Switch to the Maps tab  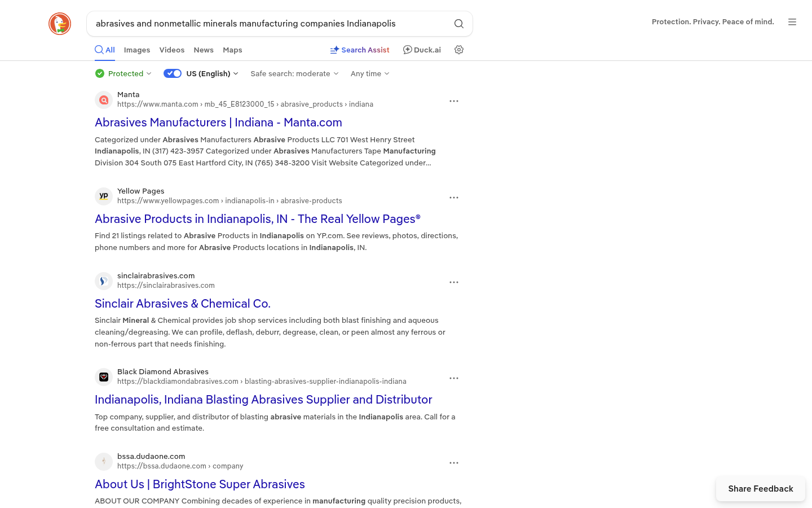coord(232,50)
